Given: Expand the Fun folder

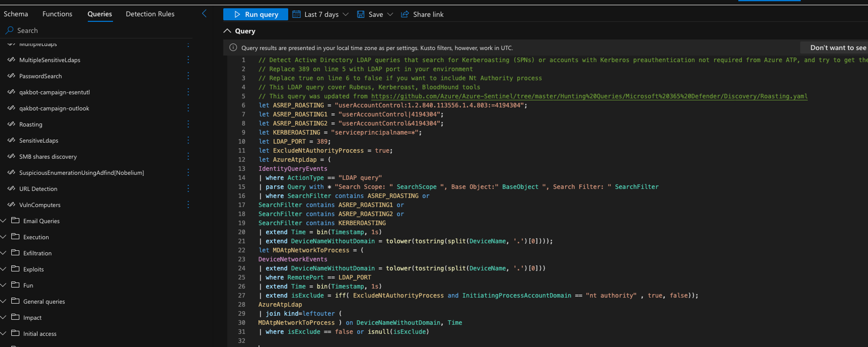Looking at the screenshot, I should [x=3, y=285].
